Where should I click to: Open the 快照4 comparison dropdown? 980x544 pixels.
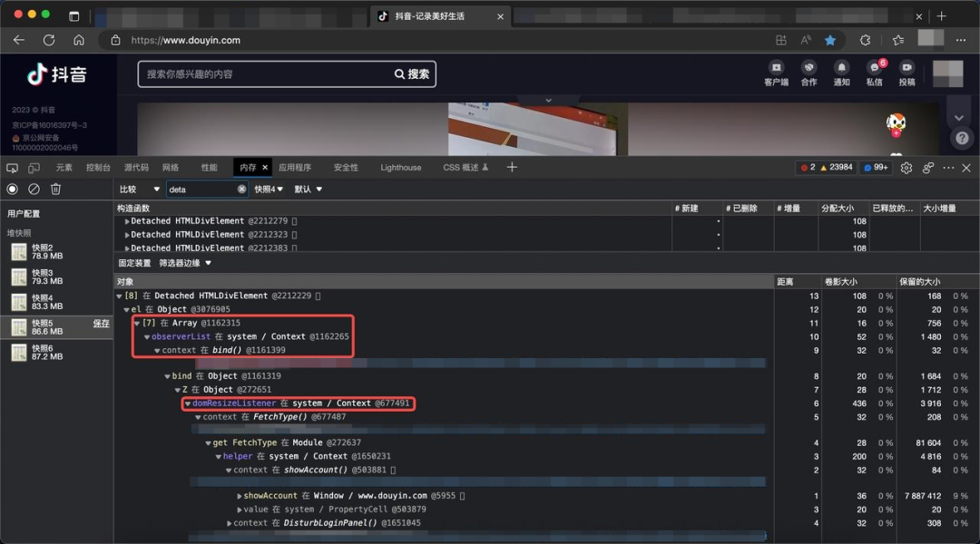click(269, 189)
